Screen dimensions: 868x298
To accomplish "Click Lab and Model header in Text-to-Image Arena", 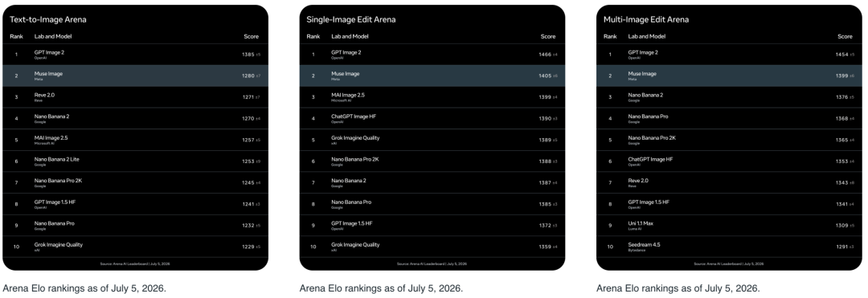I will tap(53, 36).
